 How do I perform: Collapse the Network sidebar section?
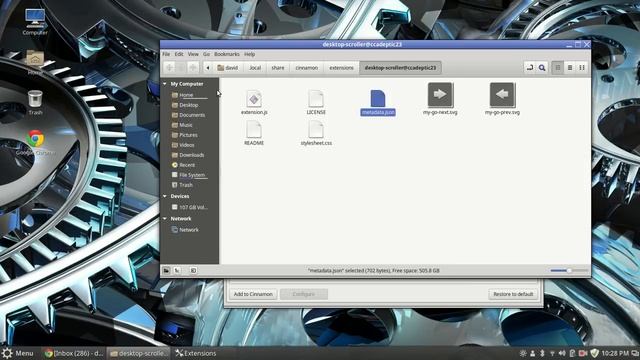165,219
